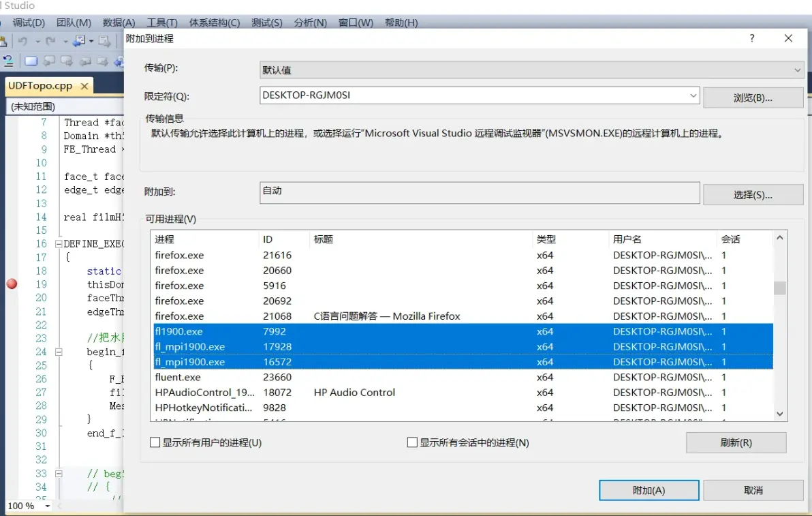Close the UDFTopo.cpp tab with its X

(84, 86)
